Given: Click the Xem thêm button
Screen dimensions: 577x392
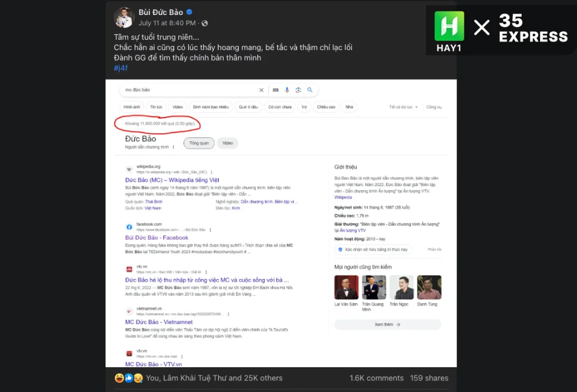Looking at the screenshot, I should pos(388,325).
